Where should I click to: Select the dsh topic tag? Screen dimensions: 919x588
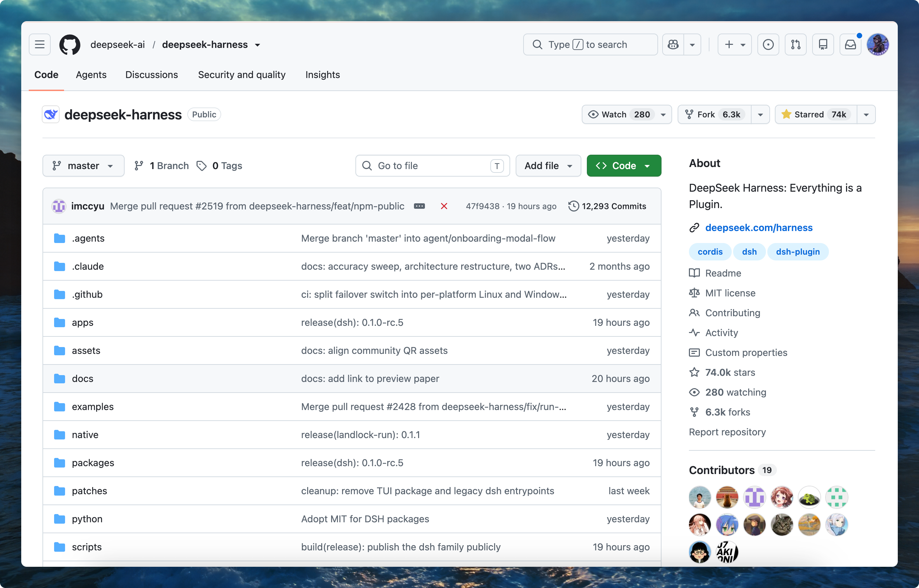click(749, 252)
